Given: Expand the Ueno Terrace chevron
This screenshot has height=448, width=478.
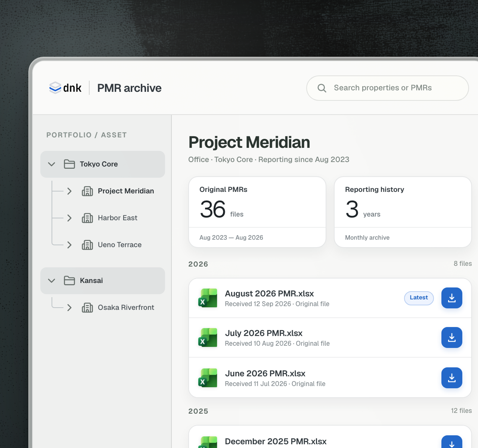Looking at the screenshot, I should (x=69, y=245).
